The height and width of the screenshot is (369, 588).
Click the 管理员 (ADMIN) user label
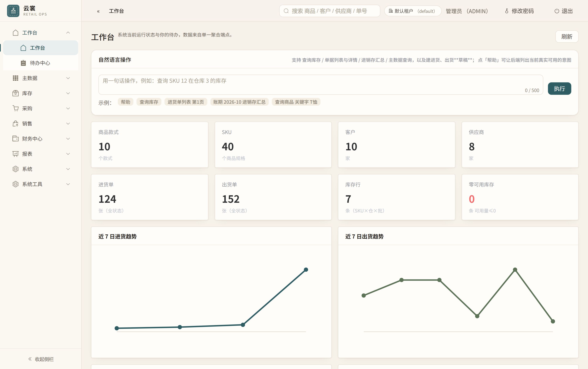467,11
